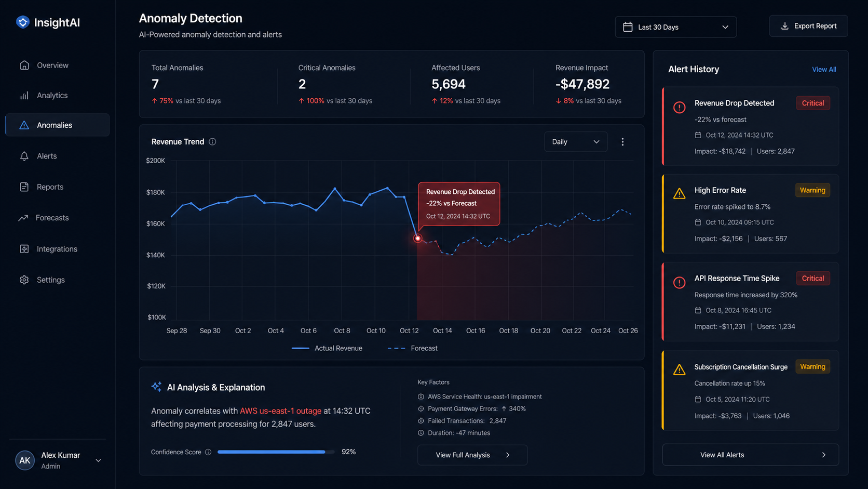This screenshot has width=868, height=489.
Task: Click the Warning badge on High Error Rate
Action: pyautogui.click(x=812, y=190)
